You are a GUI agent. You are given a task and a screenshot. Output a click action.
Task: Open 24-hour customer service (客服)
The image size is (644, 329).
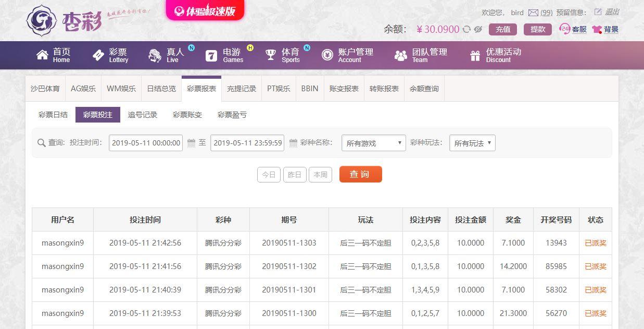click(573, 29)
